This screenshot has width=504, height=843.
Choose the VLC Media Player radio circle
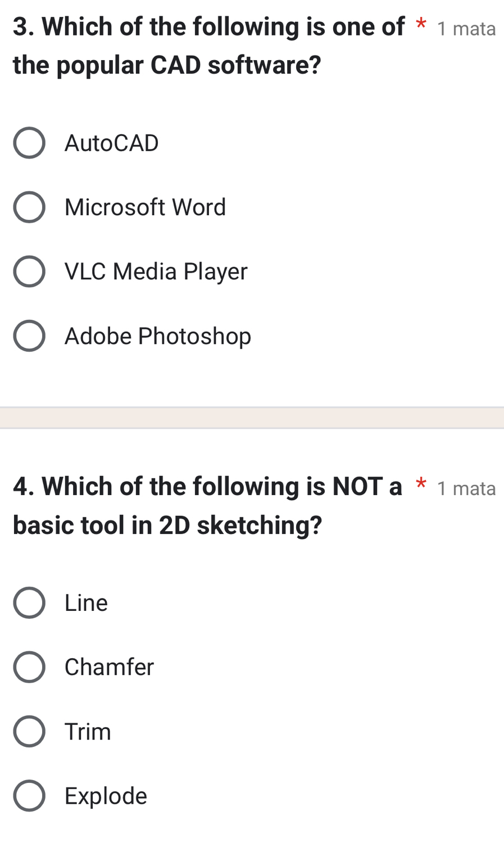click(x=29, y=271)
